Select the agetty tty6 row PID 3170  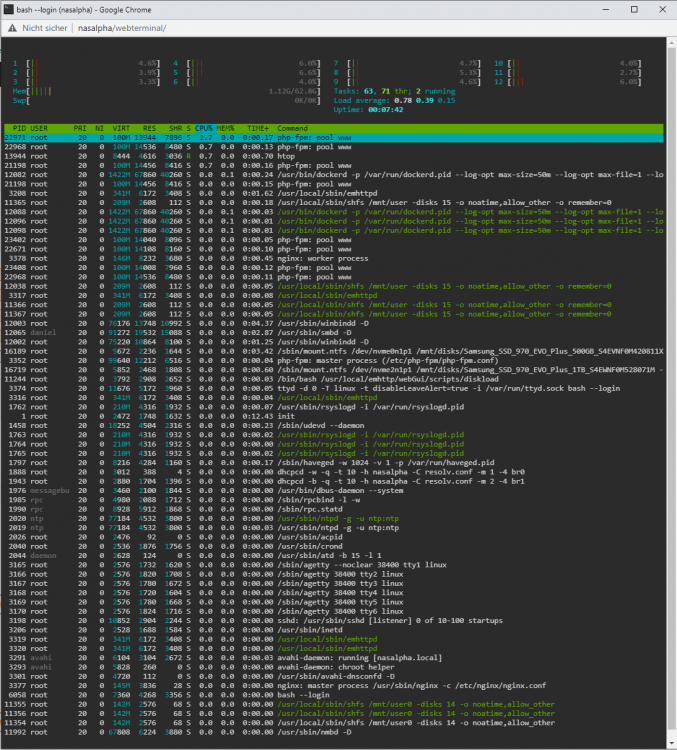coord(333,611)
